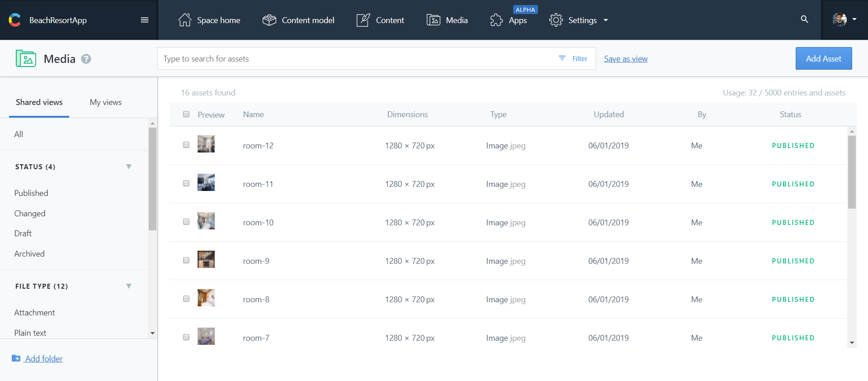This screenshot has width=868, height=381.
Task: Click the room-9 asset name
Action: point(256,261)
